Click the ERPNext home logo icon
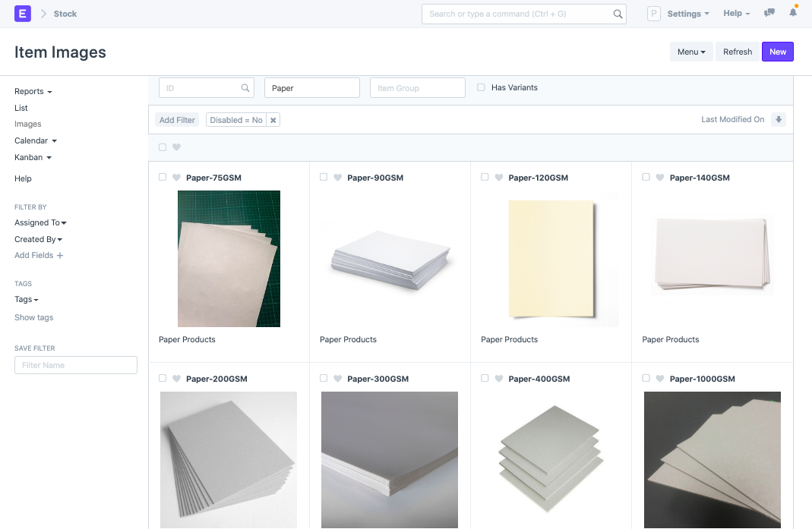This screenshot has height=529, width=812. click(23, 14)
